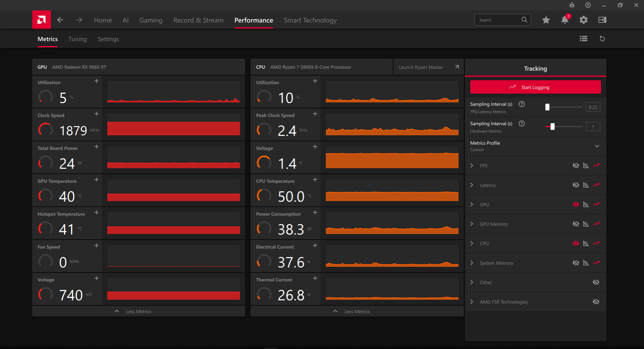
Task: Open the favorites star icon
Action: 546,20
